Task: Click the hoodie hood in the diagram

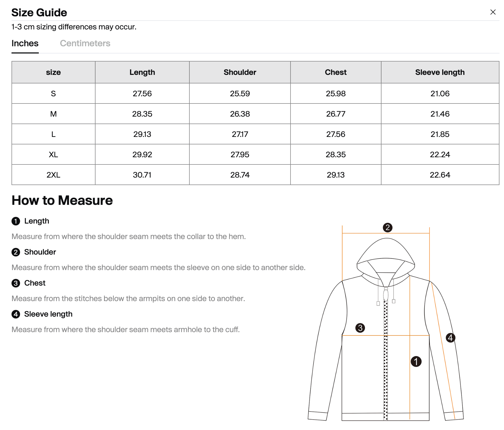Action: coord(386,249)
